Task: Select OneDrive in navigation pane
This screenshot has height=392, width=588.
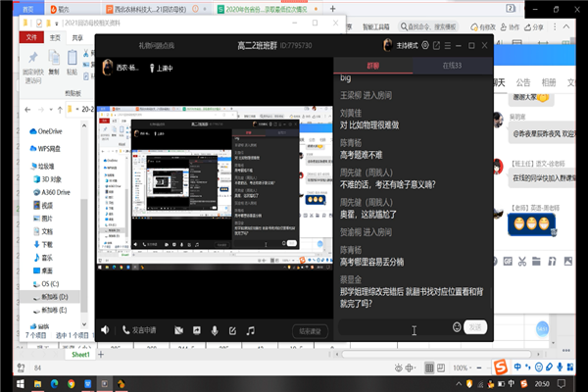Action: [46, 131]
